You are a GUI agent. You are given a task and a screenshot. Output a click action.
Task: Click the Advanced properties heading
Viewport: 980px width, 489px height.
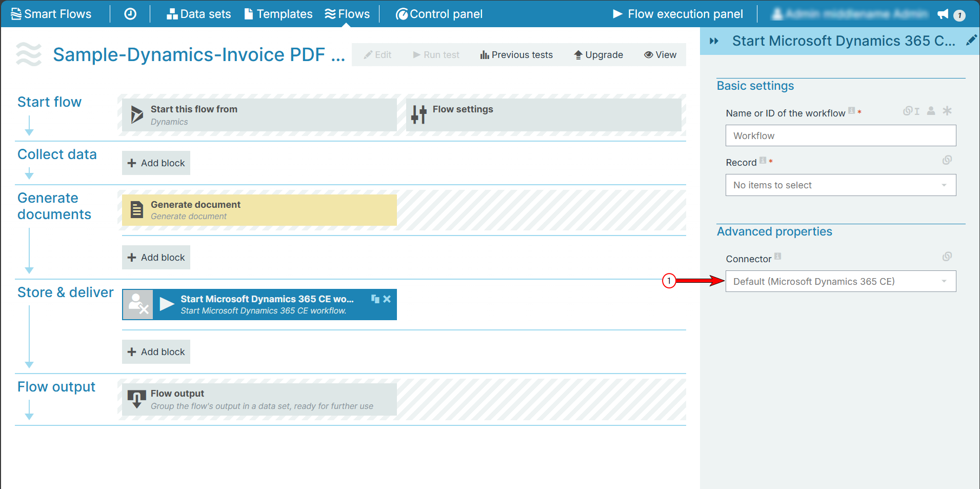point(774,231)
